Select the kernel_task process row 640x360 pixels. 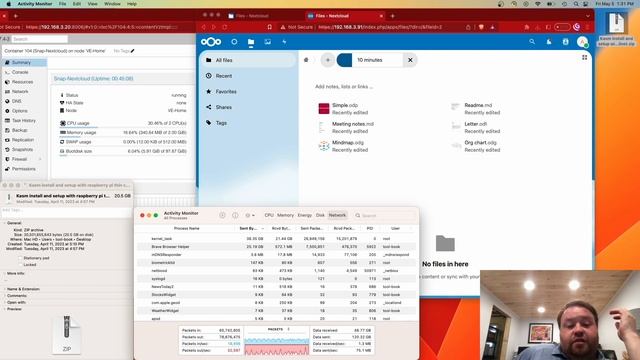(x=276, y=238)
